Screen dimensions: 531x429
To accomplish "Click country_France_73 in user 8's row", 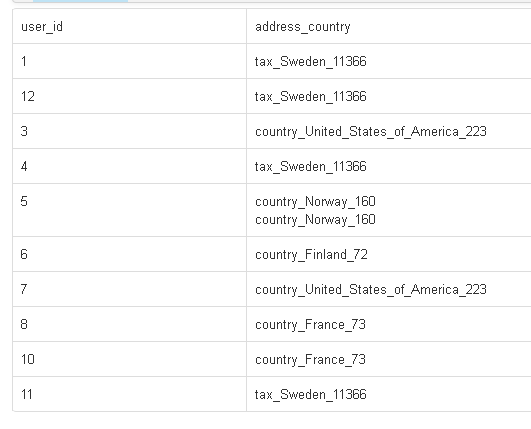I will point(310,324).
